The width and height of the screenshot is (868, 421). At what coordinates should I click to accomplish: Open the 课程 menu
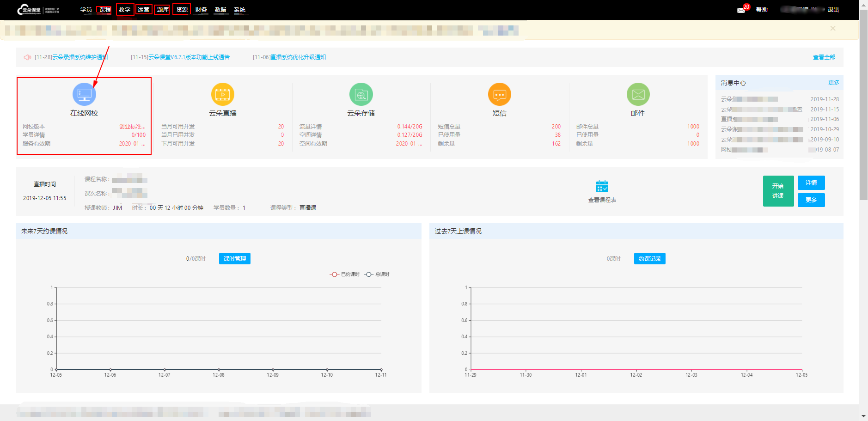(x=105, y=10)
